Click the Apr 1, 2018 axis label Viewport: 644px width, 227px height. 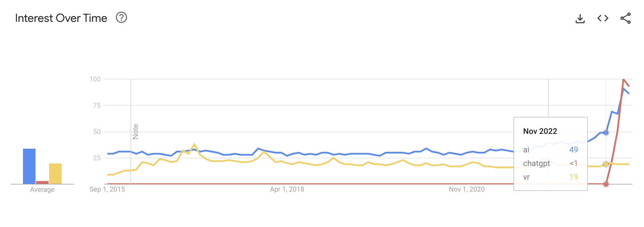point(287,190)
